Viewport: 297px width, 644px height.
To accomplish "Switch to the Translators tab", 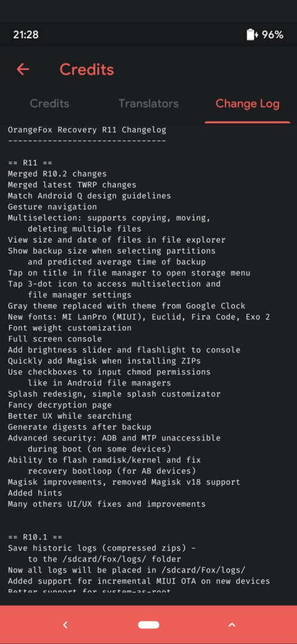I will point(148,104).
